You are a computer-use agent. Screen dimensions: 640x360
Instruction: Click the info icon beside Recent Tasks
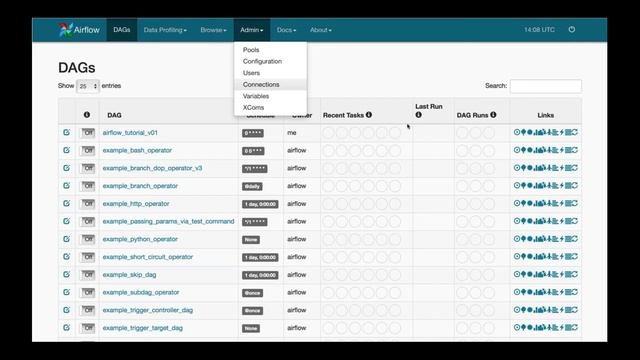tap(369, 115)
